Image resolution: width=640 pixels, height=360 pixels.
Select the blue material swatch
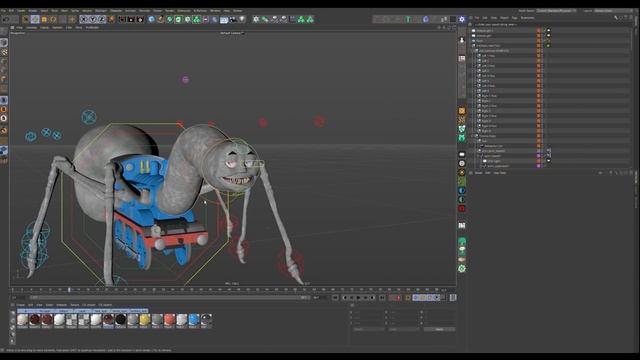tap(194, 320)
